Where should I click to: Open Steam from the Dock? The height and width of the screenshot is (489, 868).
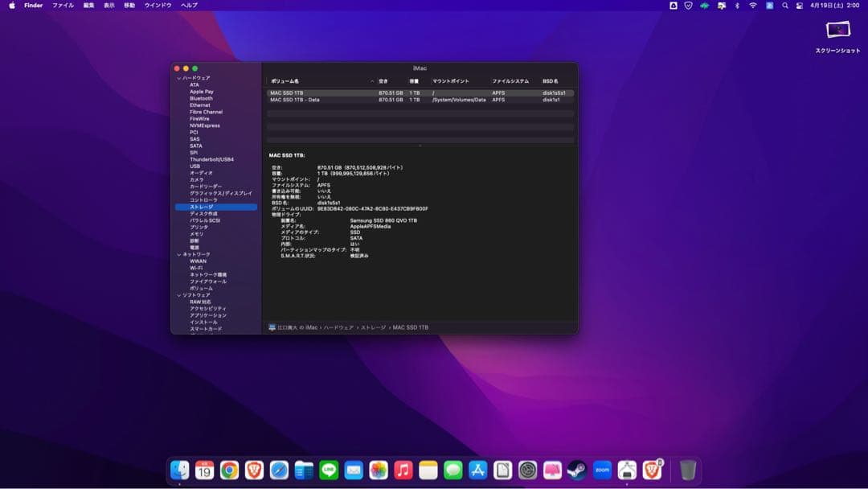[x=576, y=471]
